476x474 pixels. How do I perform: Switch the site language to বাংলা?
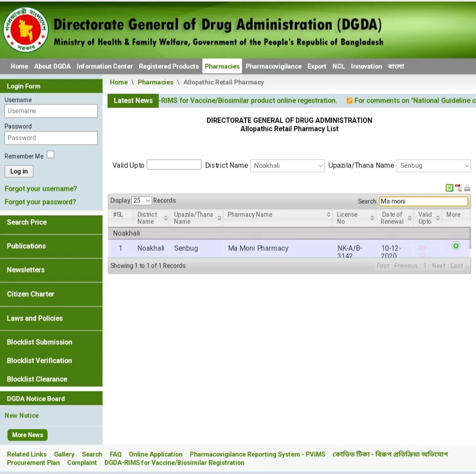(x=396, y=66)
